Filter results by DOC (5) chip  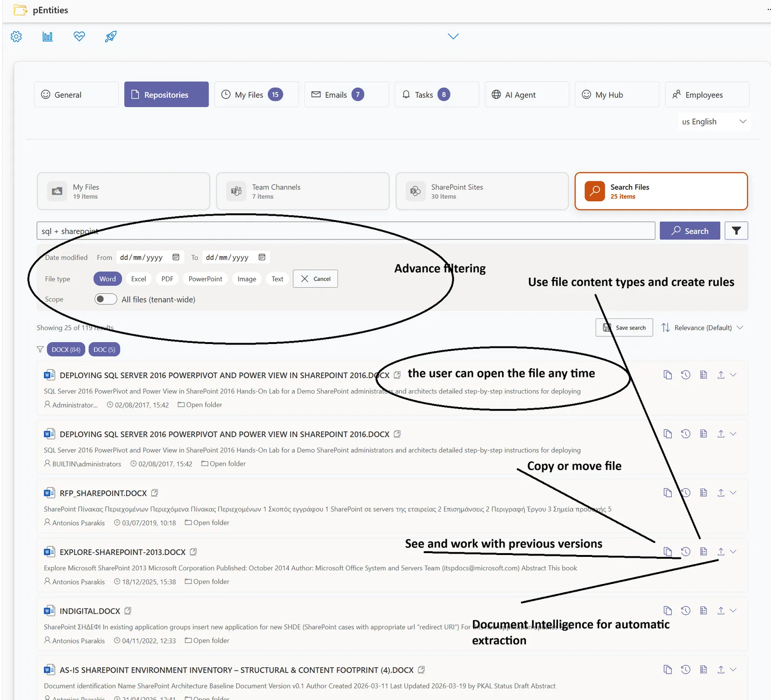(x=104, y=350)
